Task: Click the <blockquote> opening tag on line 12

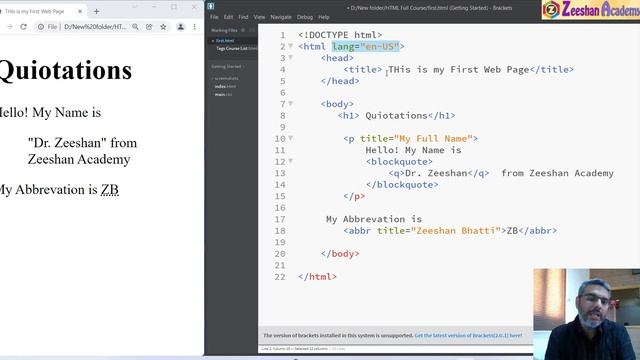Action: click(399, 162)
